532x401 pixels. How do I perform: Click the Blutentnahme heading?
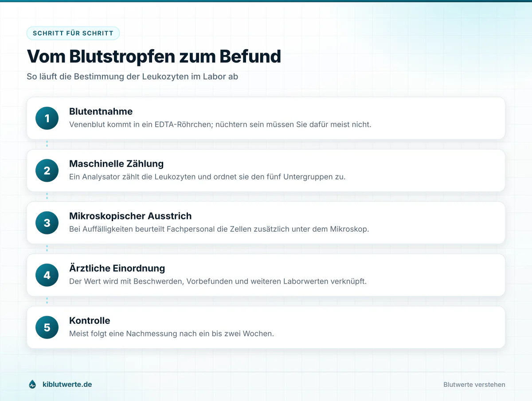tap(101, 112)
